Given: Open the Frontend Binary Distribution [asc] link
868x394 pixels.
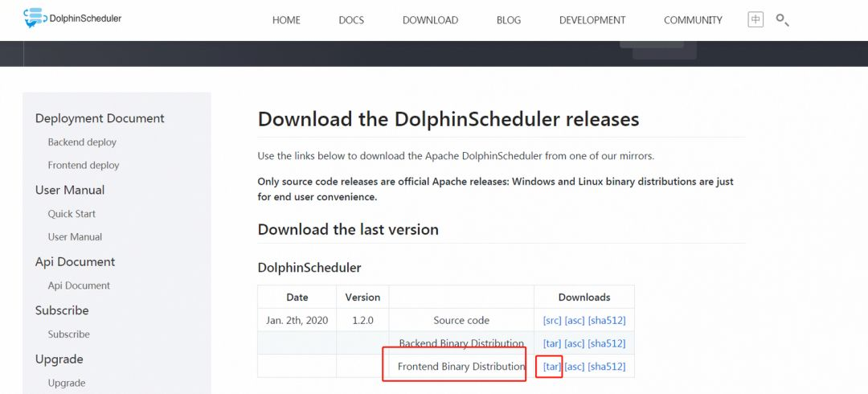Looking at the screenshot, I should [x=575, y=367].
